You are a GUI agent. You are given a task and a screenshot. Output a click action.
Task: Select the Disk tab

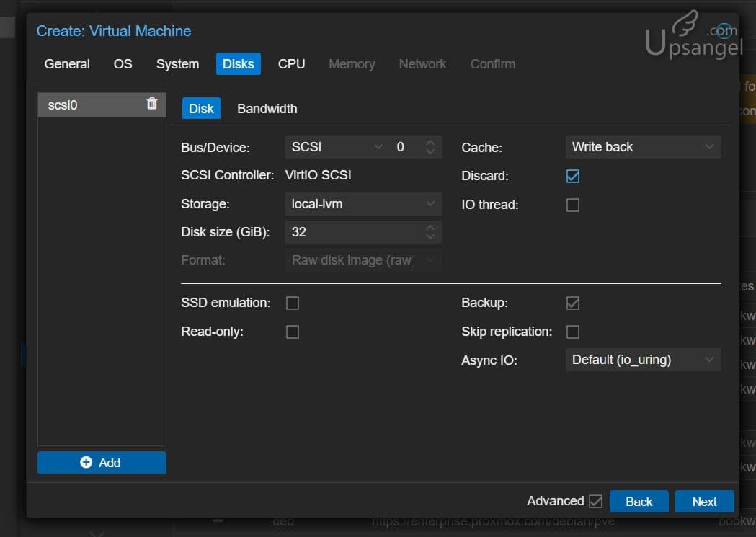pyautogui.click(x=201, y=107)
